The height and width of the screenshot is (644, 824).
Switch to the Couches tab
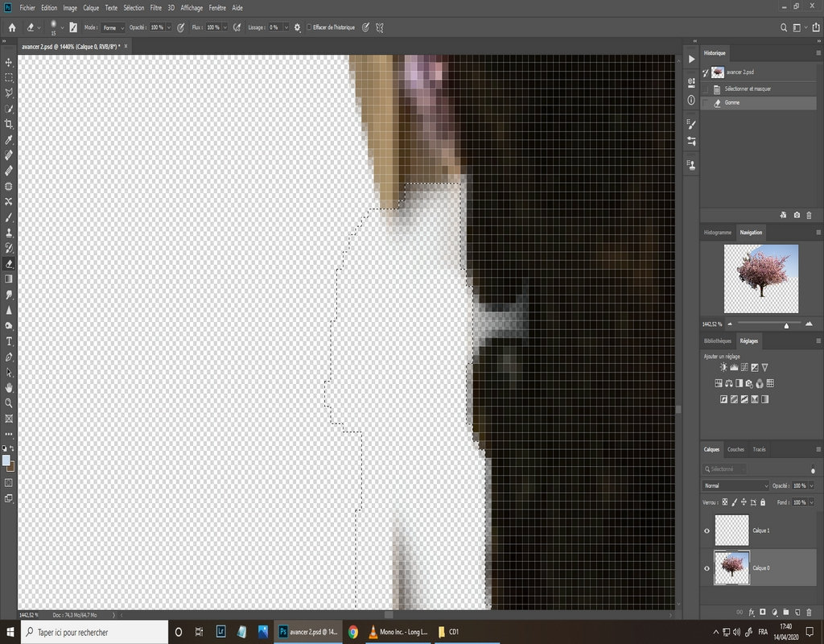tap(735, 449)
